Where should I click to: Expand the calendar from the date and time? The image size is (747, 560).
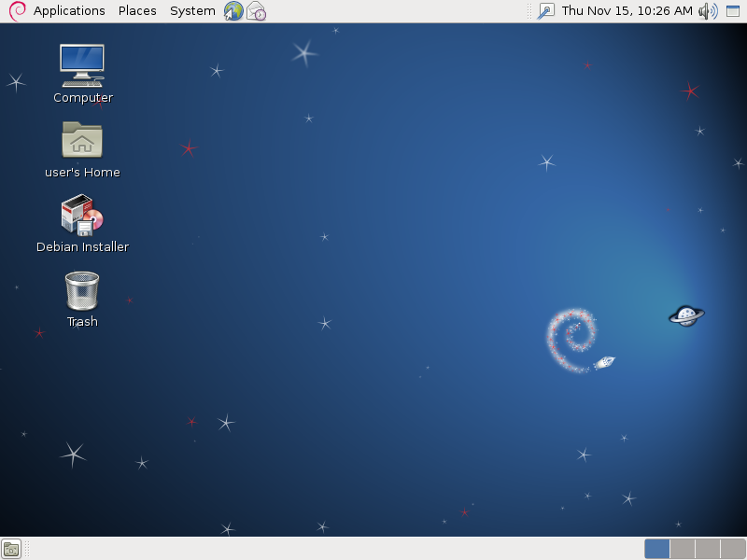pyautogui.click(x=627, y=11)
